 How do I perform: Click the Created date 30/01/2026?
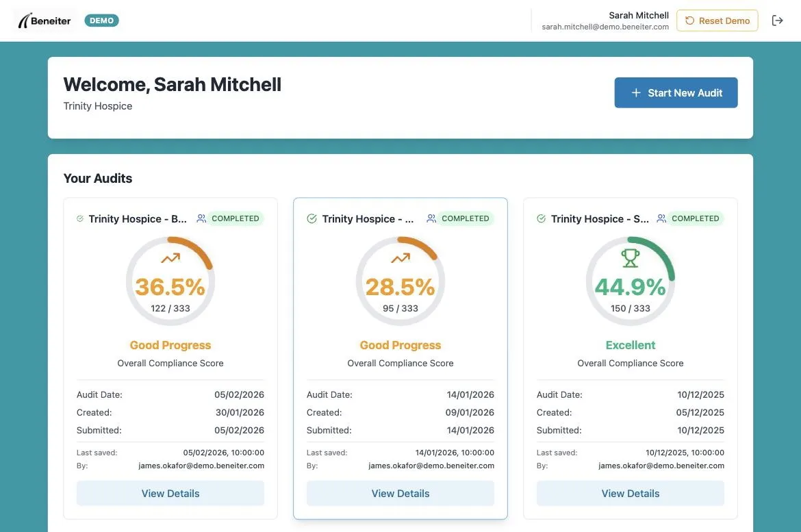pyautogui.click(x=240, y=412)
